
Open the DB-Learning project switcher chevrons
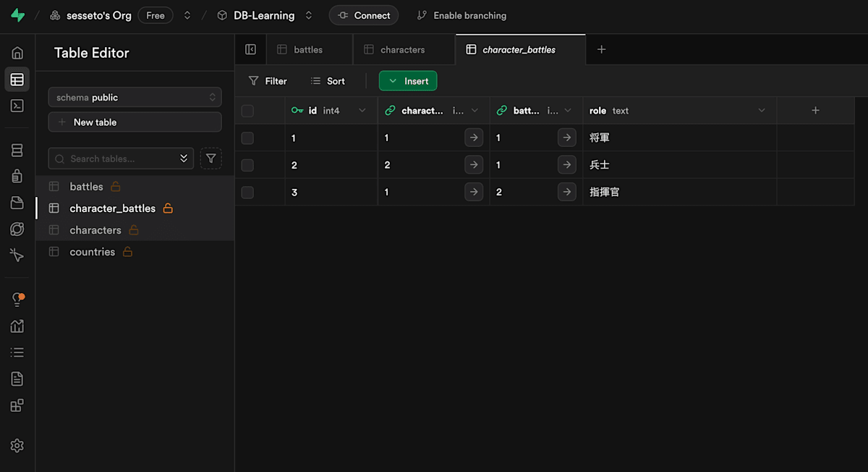pyautogui.click(x=309, y=15)
